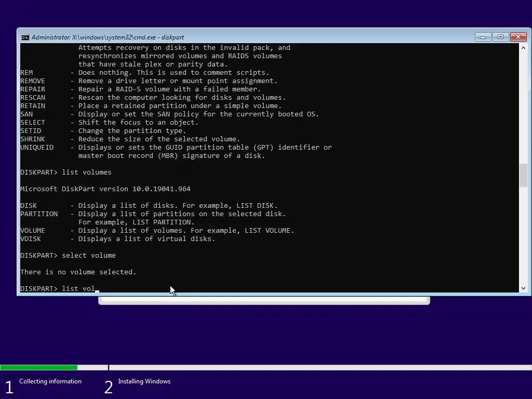Click 'master boot record (MBR) signature' line

[171, 155]
